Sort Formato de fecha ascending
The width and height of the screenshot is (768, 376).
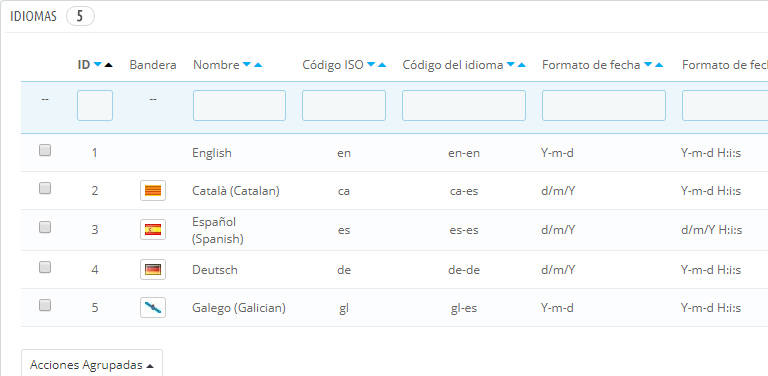coord(659,65)
